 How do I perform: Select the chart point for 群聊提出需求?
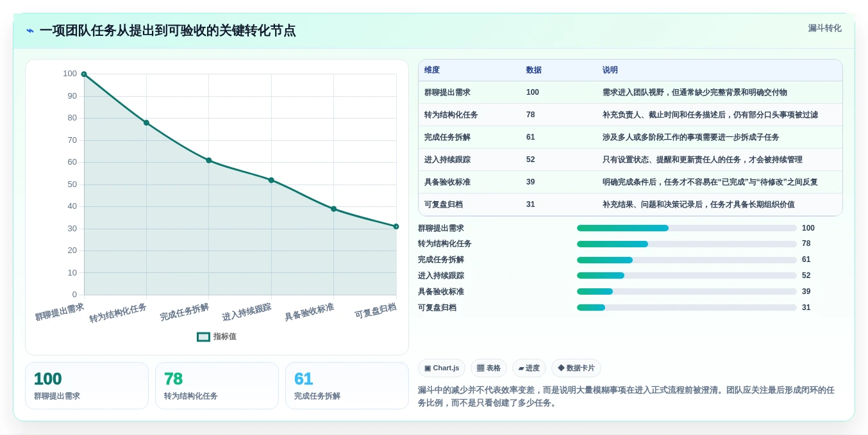pos(84,74)
